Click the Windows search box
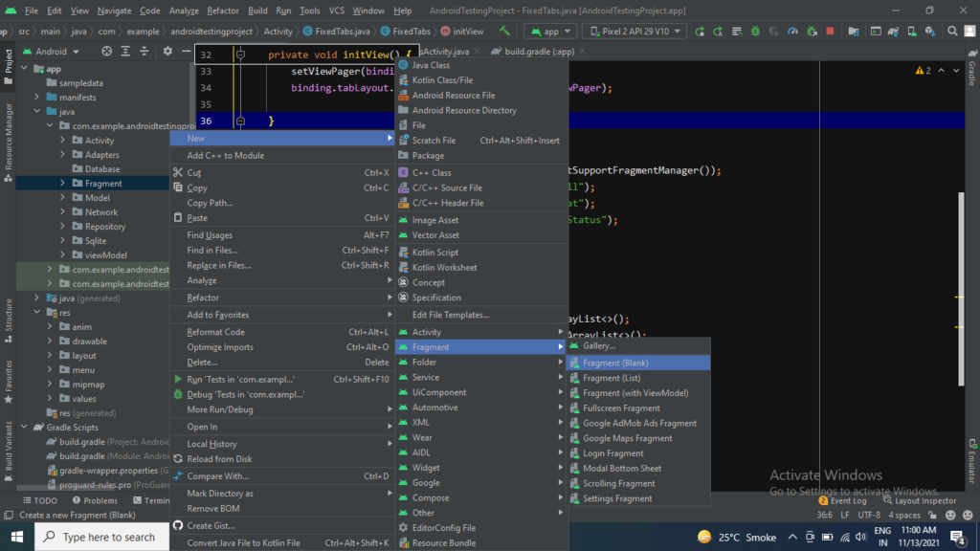The image size is (980, 551). pos(101,537)
